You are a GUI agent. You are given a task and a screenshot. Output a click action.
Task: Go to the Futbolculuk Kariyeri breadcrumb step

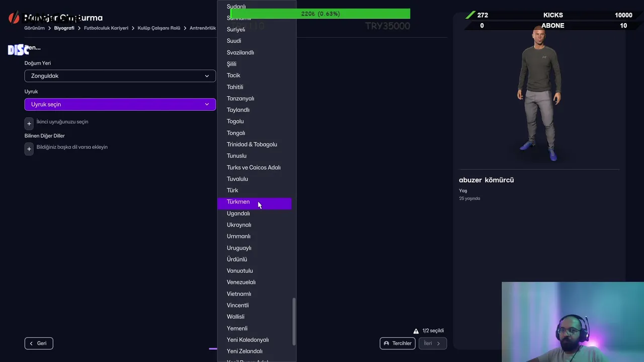coord(106,28)
